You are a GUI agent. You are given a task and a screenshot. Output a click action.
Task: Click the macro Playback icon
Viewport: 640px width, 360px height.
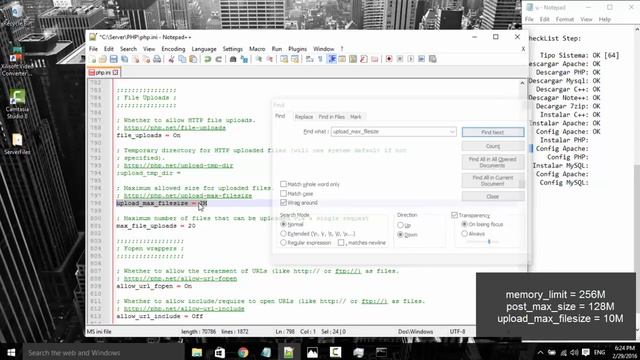click(411, 60)
